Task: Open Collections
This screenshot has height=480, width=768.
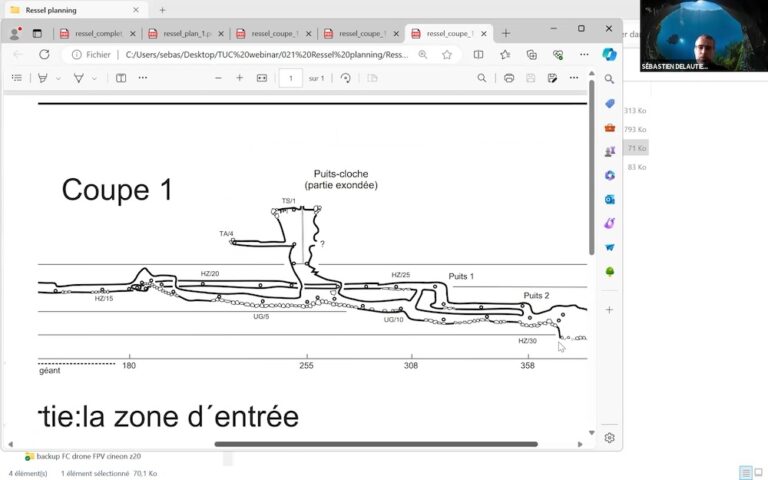Action: [x=531, y=55]
